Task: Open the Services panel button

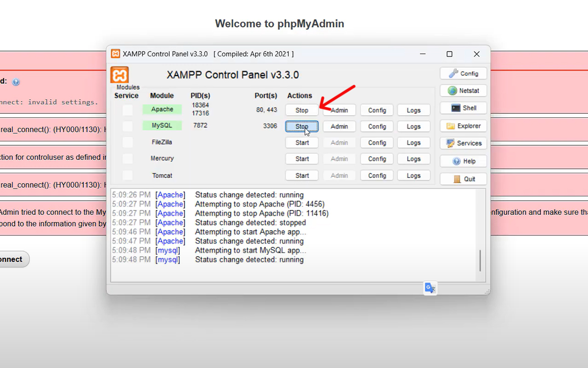Action: coord(463,143)
